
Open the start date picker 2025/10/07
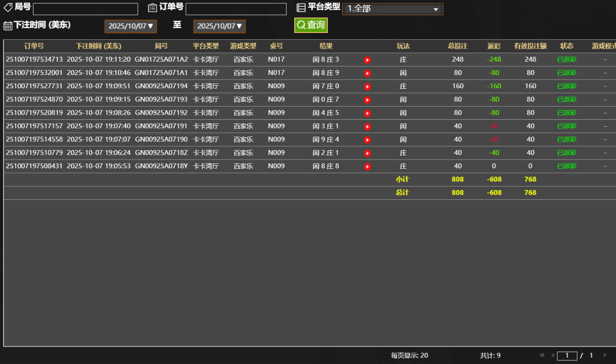[130, 26]
